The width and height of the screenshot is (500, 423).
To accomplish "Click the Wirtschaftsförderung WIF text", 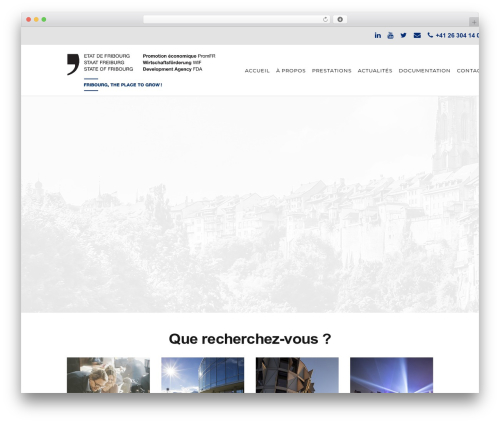I will tap(172, 62).
